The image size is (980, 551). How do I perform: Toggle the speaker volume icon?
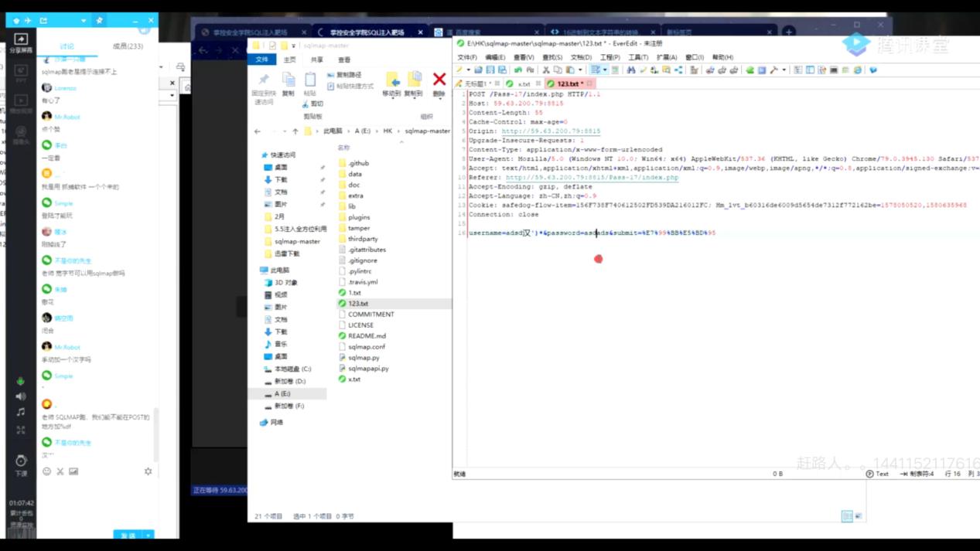pos(21,396)
